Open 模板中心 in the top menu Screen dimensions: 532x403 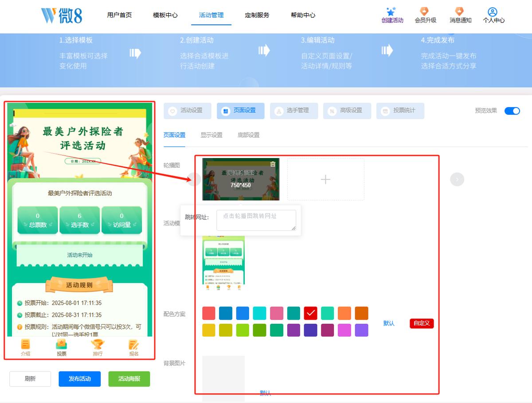[165, 15]
